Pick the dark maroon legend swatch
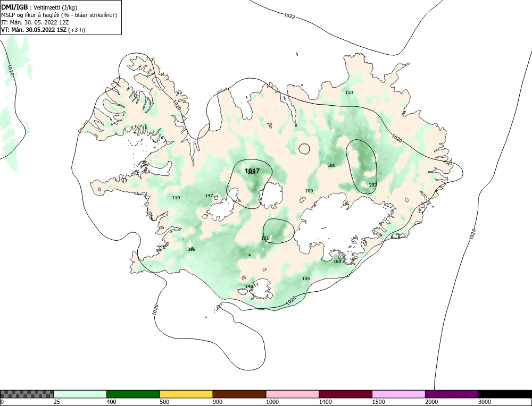The height and width of the screenshot is (406, 532). (x=345, y=394)
